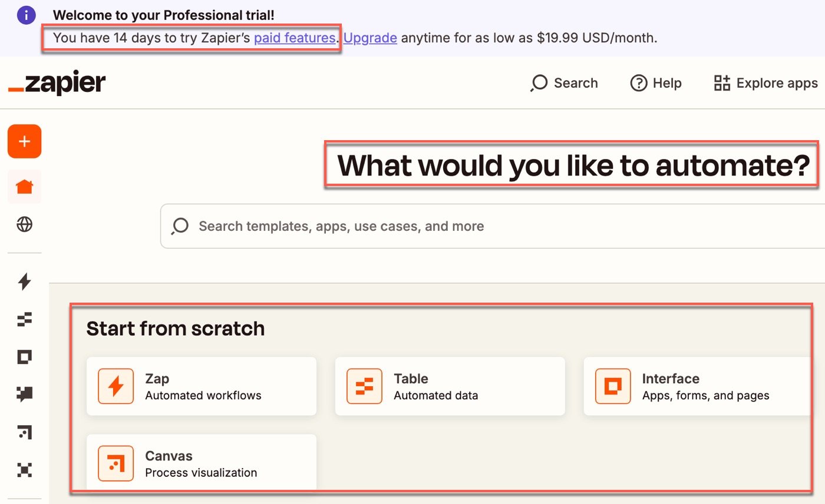Open Zaps lightning bolt sidebar icon
The width and height of the screenshot is (825, 504).
[24, 282]
